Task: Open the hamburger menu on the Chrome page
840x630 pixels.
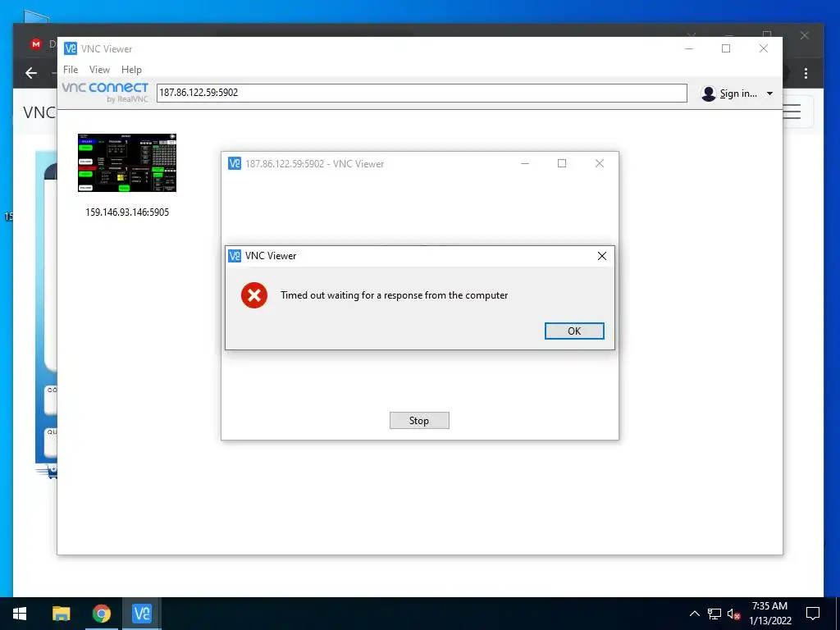Action: [x=792, y=112]
